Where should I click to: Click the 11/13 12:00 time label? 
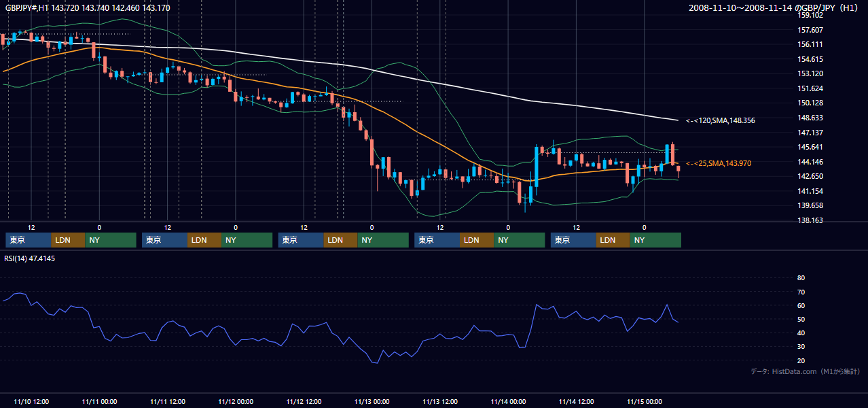pos(440,401)
